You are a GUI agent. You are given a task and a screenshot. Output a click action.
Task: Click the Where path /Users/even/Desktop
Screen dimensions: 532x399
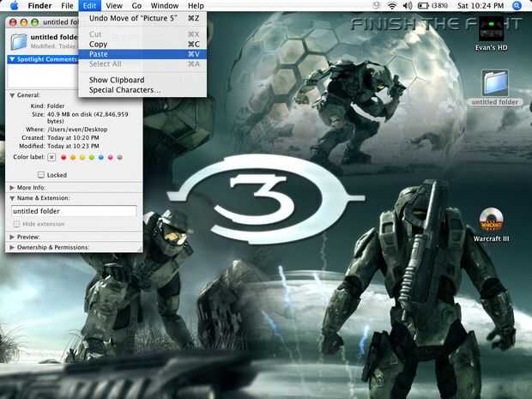(77, 130)
